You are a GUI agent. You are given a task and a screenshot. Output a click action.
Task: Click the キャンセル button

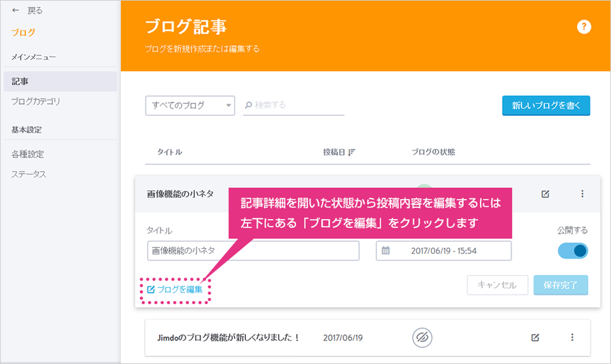click(x=498, y=285)
